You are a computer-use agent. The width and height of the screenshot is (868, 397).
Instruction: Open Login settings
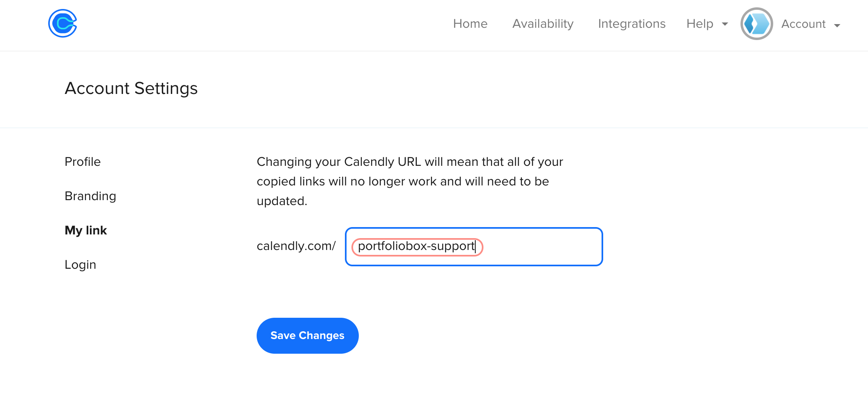click(x=80, y=264)
